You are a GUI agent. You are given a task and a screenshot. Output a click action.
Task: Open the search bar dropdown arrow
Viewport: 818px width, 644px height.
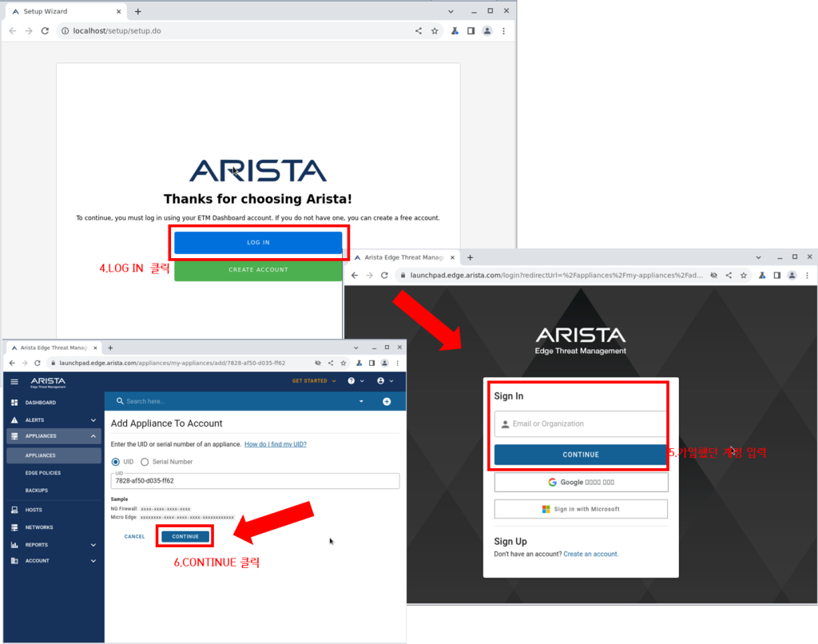coord(361,401)
